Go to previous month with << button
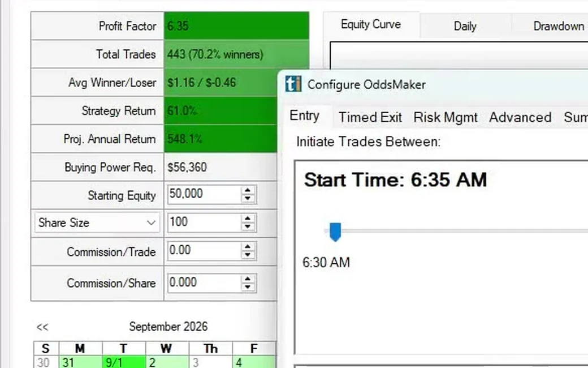 coord(42,327)
